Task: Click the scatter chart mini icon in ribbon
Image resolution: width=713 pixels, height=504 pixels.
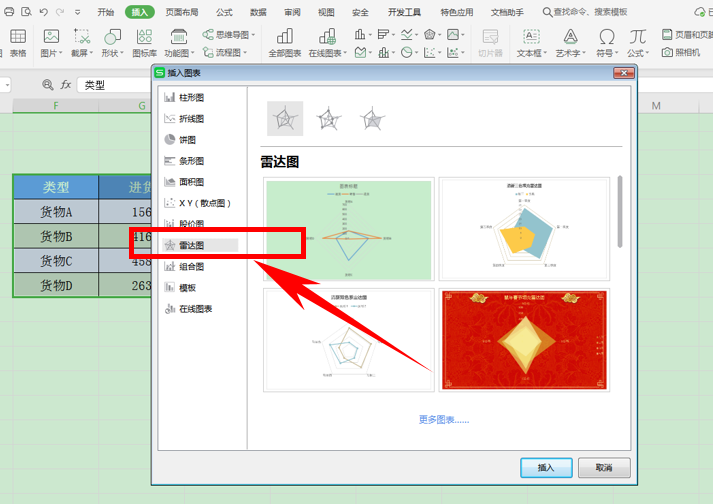Action: point(430,53)
